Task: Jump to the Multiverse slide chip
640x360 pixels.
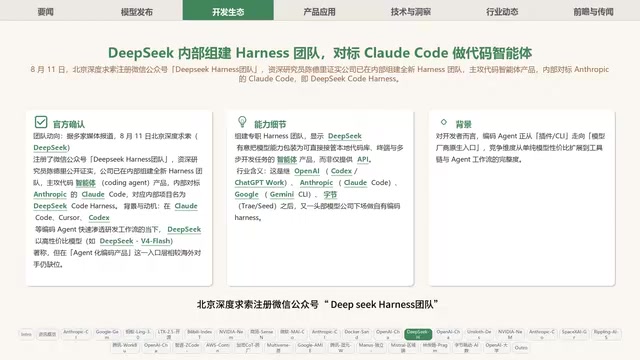Action: tap(278, 347)
